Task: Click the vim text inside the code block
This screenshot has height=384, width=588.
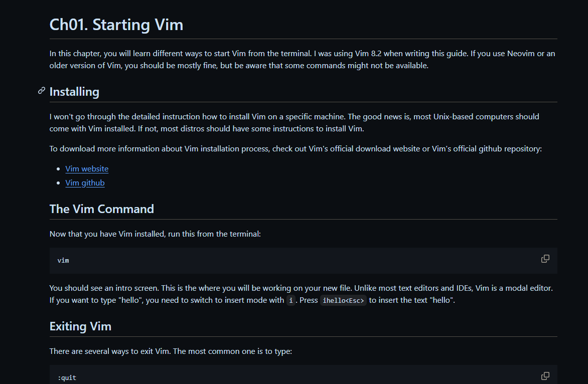Action: click(63, 260)
